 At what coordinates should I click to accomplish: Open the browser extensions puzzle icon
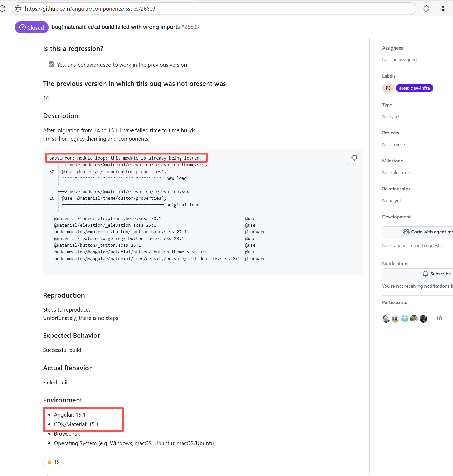pyautogui.click(x=426, y=9)
